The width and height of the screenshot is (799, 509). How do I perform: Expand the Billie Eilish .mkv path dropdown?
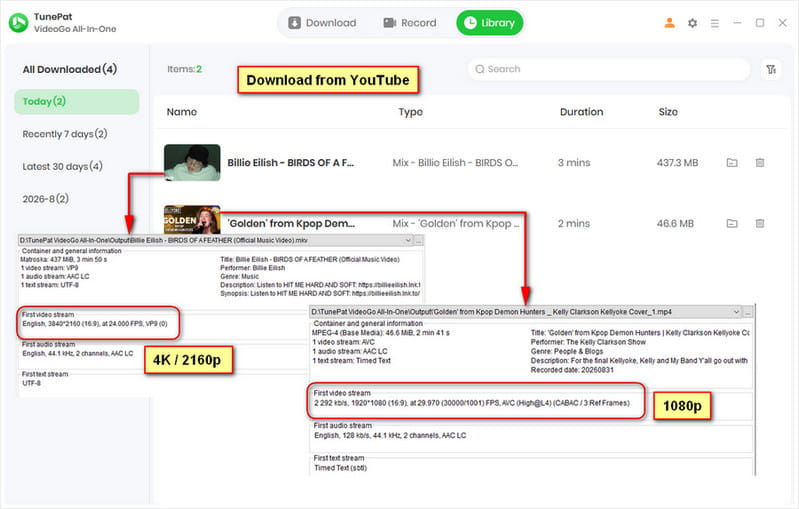(408, 240)
